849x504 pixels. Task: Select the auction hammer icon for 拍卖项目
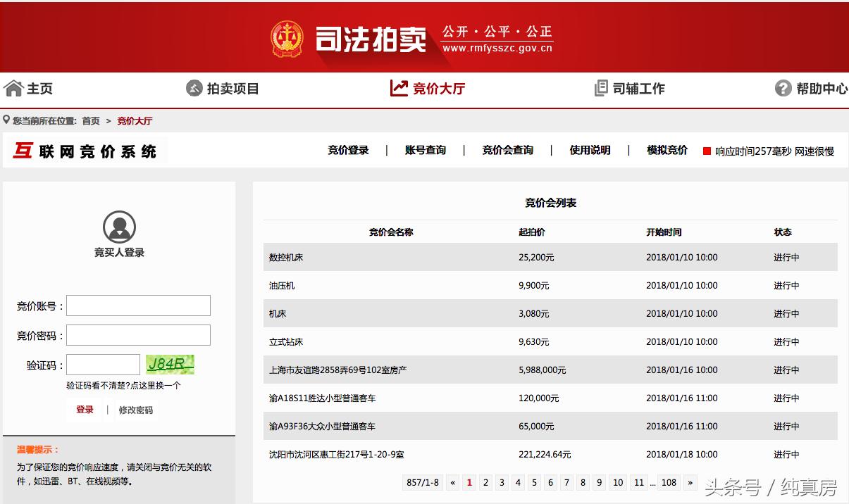[x=193, y=88]
